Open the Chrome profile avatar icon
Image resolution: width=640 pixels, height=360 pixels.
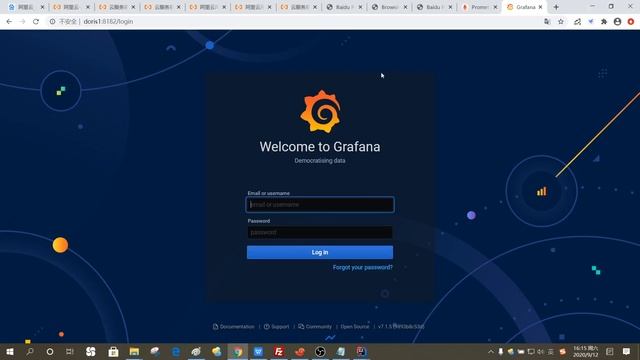[x=617, y=22]
